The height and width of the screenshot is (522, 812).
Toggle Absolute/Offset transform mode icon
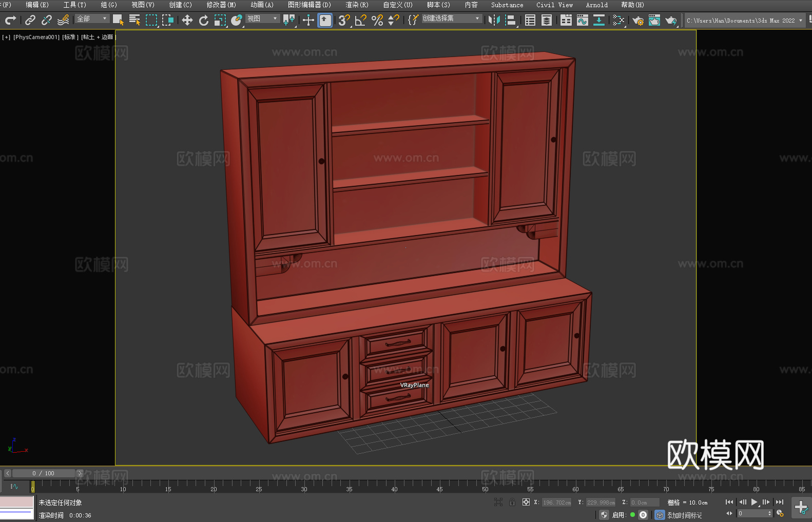[x=526, y=502]
